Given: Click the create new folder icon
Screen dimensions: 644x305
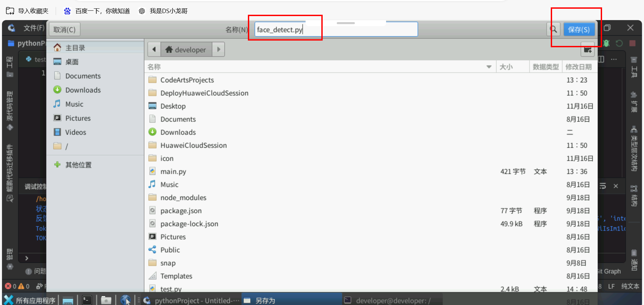Looking at the screenshot, I should click(588, 50).
